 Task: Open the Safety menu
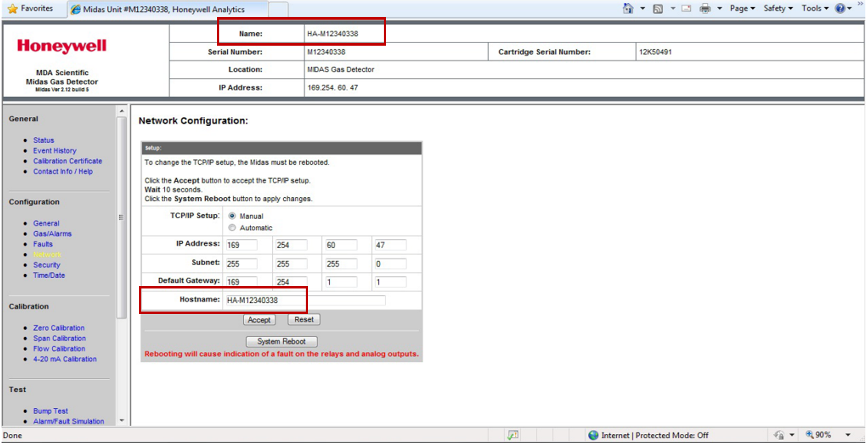click(x=778, y=8)
